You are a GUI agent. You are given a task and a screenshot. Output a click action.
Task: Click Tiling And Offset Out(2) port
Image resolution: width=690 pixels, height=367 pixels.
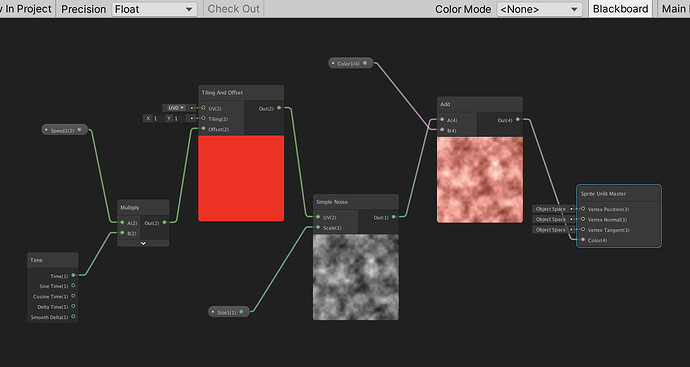pos(279,108)
